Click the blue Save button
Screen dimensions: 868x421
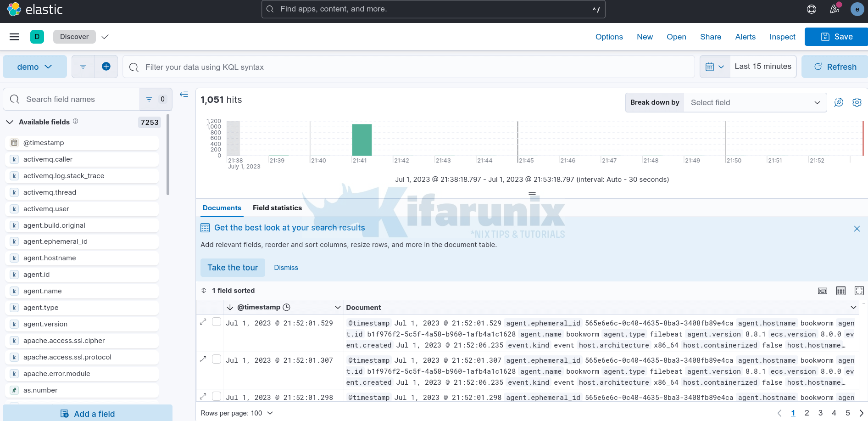pos(836,37)
